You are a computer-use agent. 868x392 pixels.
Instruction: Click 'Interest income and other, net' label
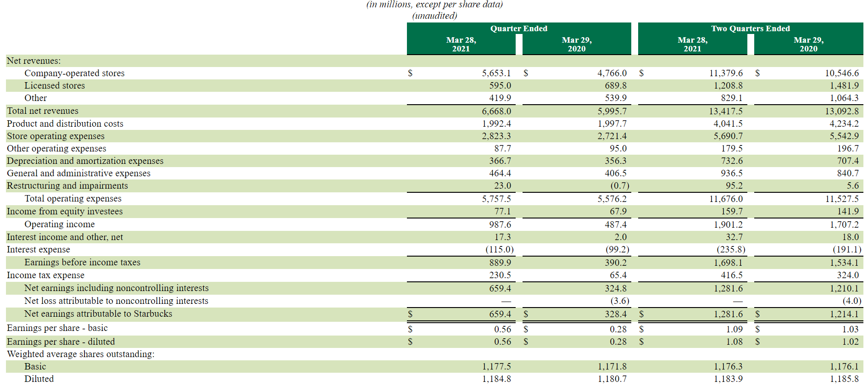[x=65, y=237]
